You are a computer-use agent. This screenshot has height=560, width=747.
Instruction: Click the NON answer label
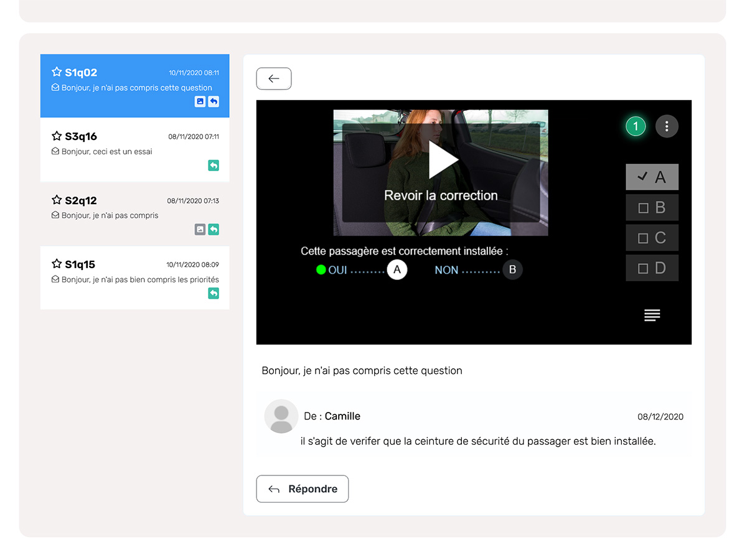446,270
